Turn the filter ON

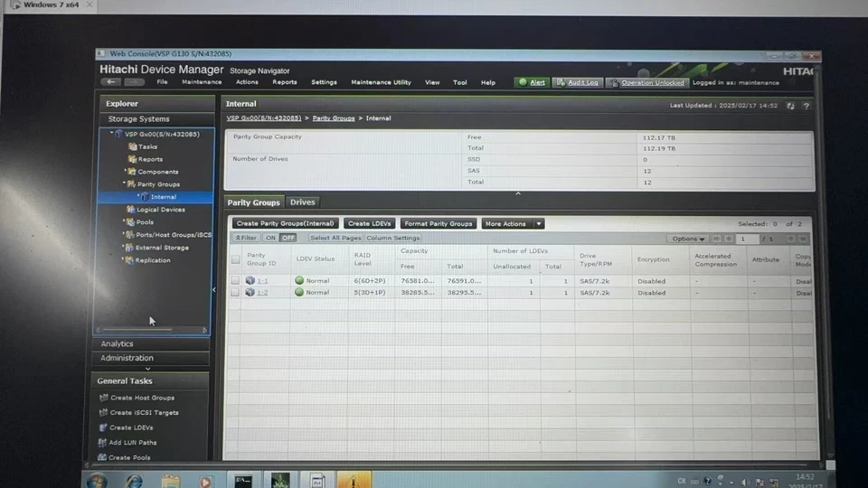point(270,238)
